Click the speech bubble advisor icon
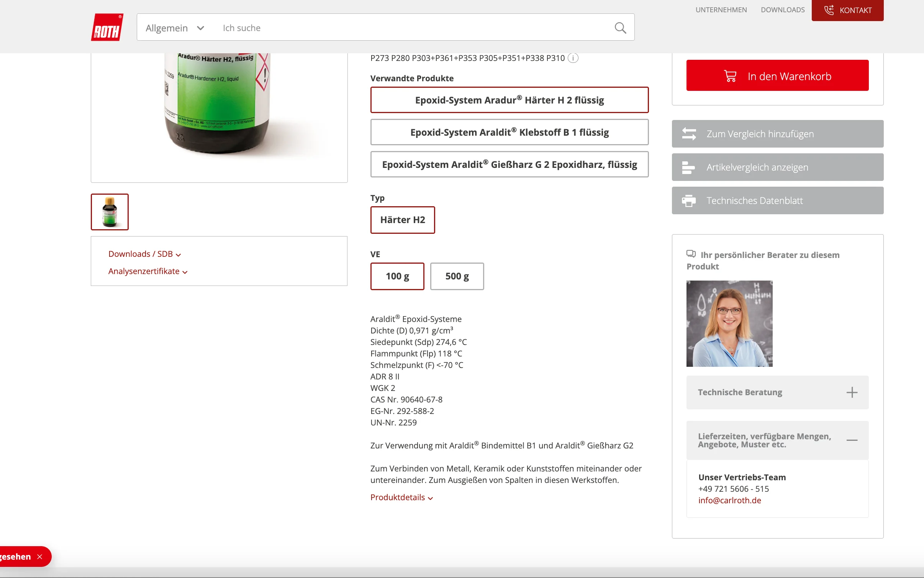 pos(691,254)
